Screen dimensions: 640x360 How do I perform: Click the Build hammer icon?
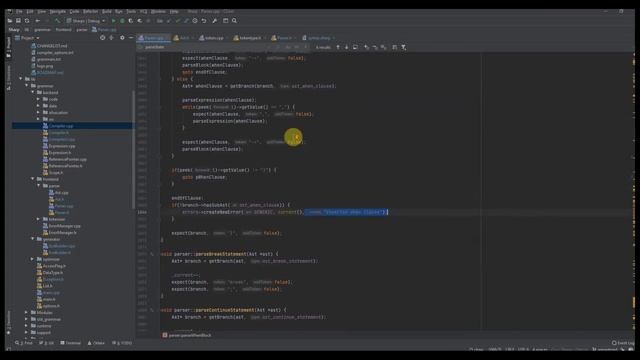tap(58, 20)
